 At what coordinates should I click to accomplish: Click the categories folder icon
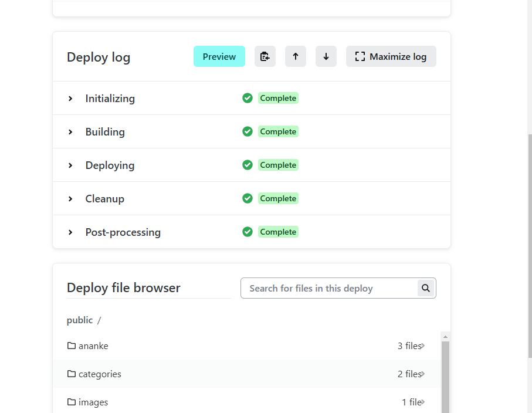tap(72, 374)
